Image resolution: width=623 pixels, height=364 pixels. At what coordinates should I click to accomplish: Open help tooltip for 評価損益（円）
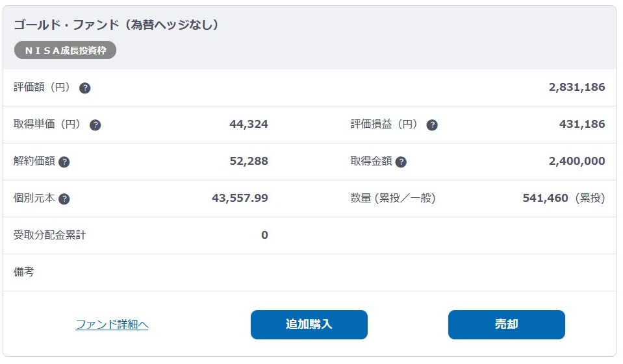pyautogui.click(x=432, y=125)
